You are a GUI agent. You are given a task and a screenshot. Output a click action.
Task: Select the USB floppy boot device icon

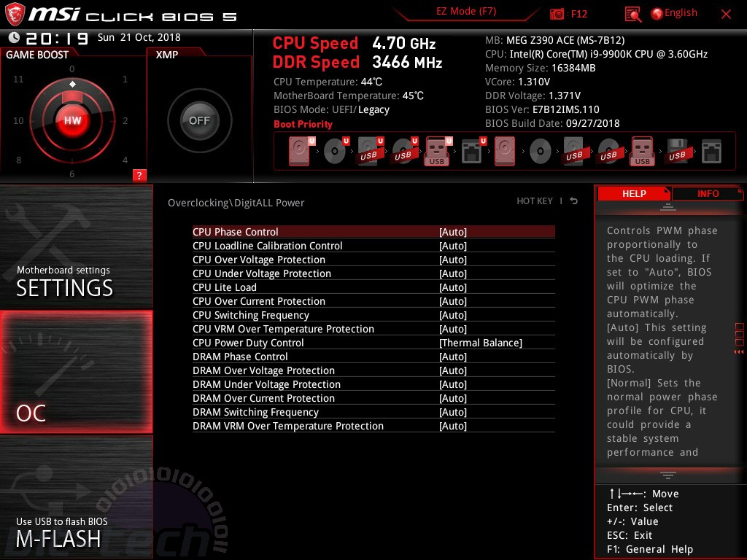point(677,152)
